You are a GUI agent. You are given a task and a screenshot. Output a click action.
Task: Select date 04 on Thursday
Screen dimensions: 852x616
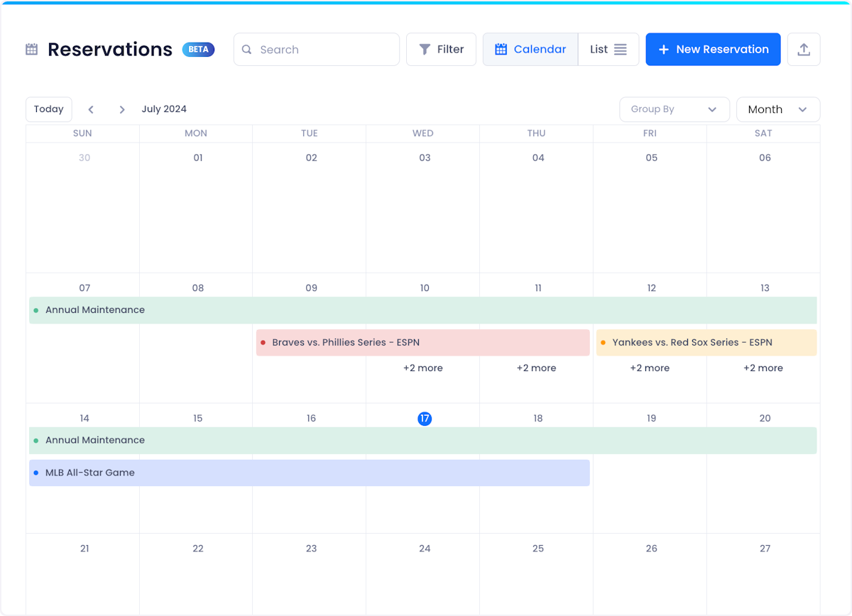pos(538,158)
